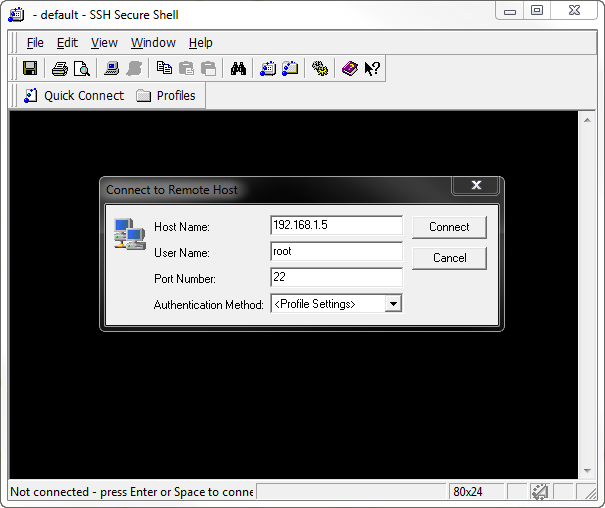Viewport: 605px width, 508px height.
Task: Open New File Transfer Window icon
Action: click(290, 69)
